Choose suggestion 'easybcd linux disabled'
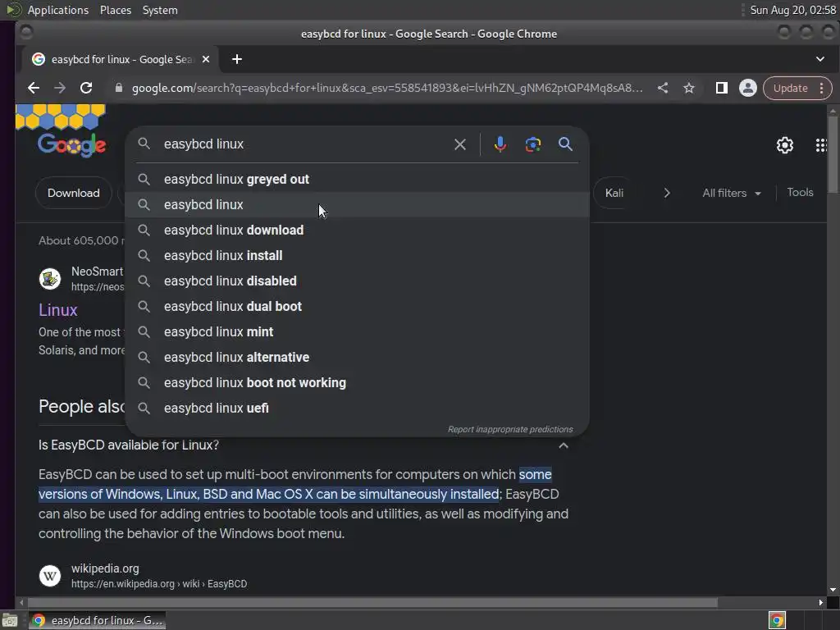Image resolution: width=840 pixels, height=630 pixels. pyautogui.click(x=357, y=281)
